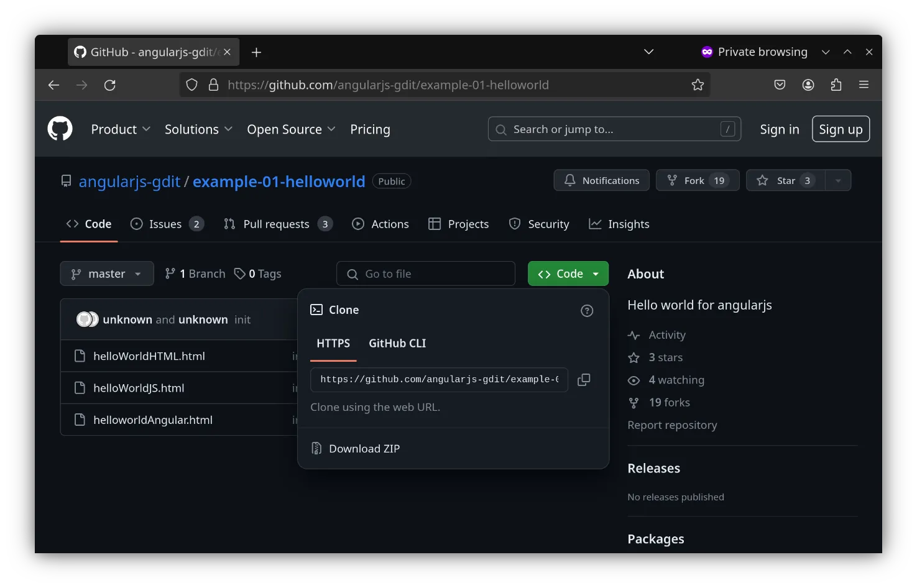Open the green Code dropdown button
This screenshot has height=588, width=917.
[x=568, y=273]
